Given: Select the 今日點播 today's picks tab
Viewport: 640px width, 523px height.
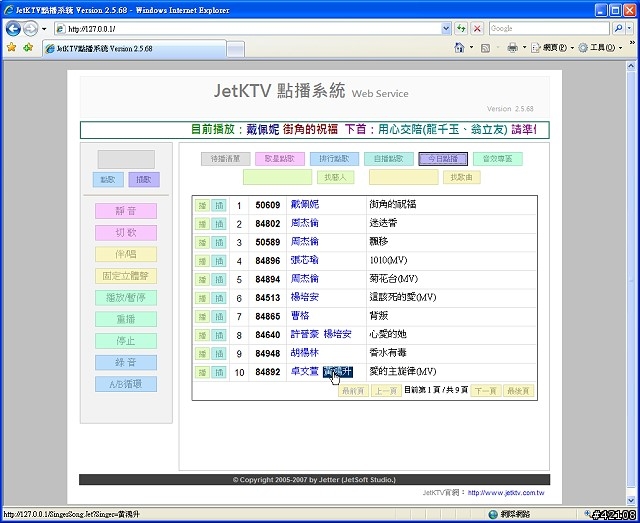Looking at the screenshot, I should 443,159.
